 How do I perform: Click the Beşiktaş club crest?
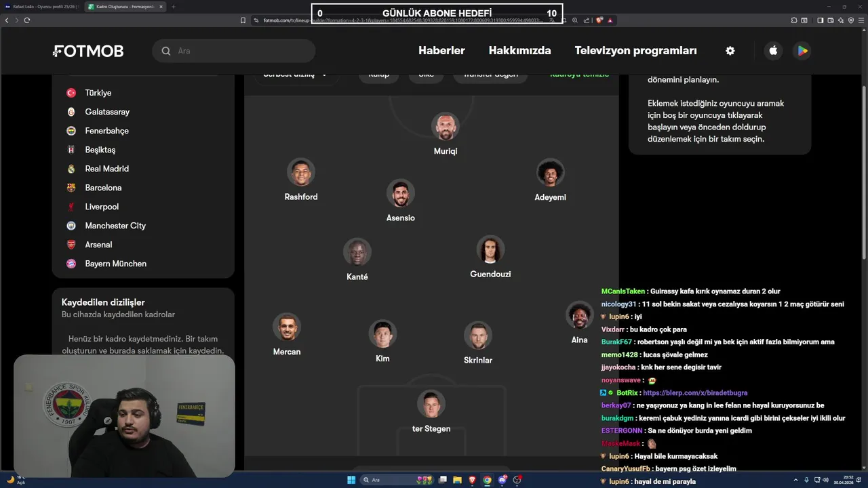click(x=71, y=150)
